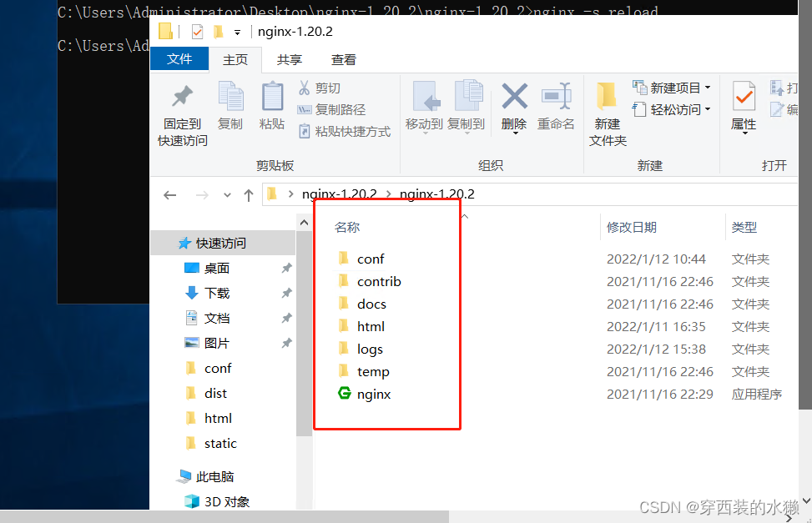
Task: Expand New item (新建项目) dropdown
Action: pos(708,88)
